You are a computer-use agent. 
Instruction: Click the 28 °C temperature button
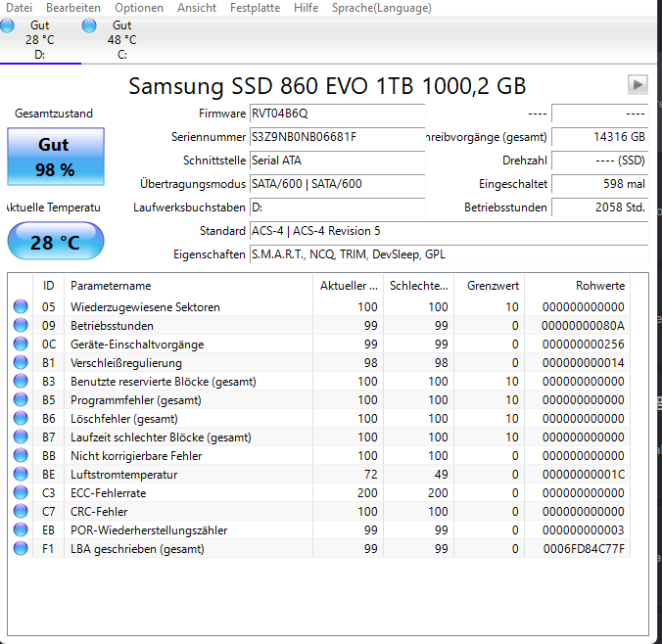tap(56, 241)
